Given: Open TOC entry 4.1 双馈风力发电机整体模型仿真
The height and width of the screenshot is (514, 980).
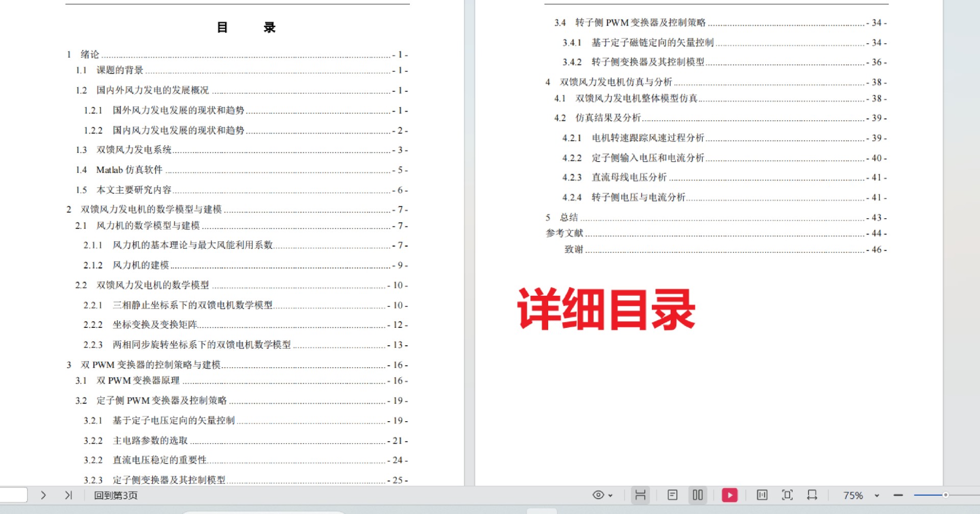Looking at the screenshot, I should pos(721,98).
